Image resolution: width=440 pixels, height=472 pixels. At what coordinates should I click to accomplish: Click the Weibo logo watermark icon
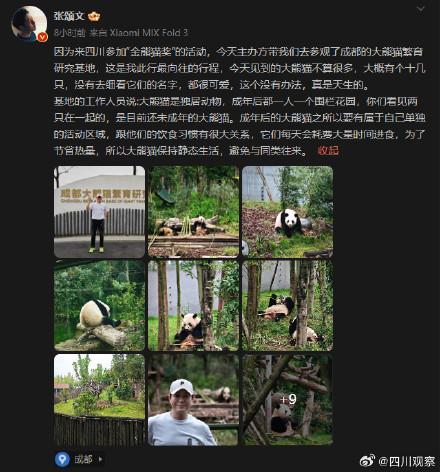pyautogui.click(x=367, y=461)
